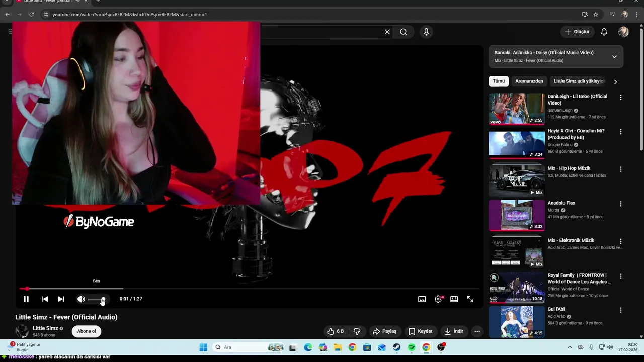Show more filter chips with right arrow
Screen dimensions: 644x362
point(615,81)
